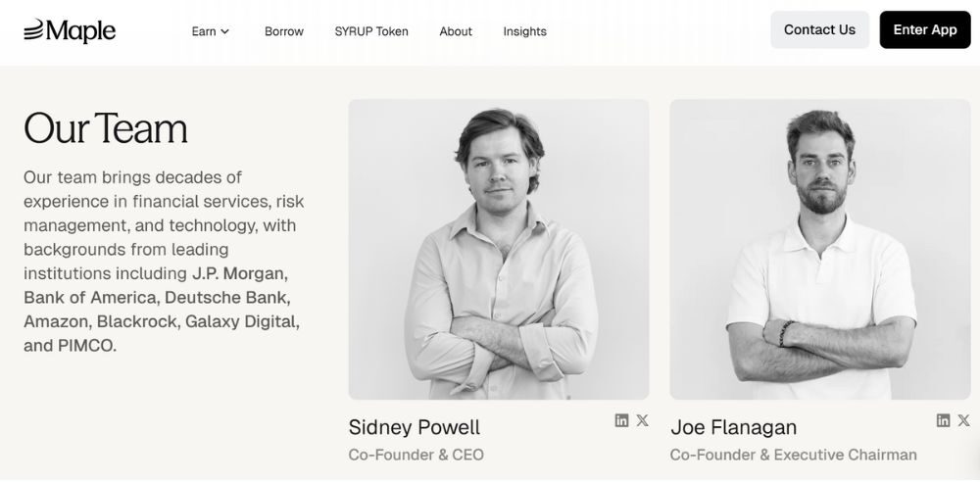This screenshot has height=482, width=980.
Task: Expand the Earn dropdown menu
Action: pos(210,31)
